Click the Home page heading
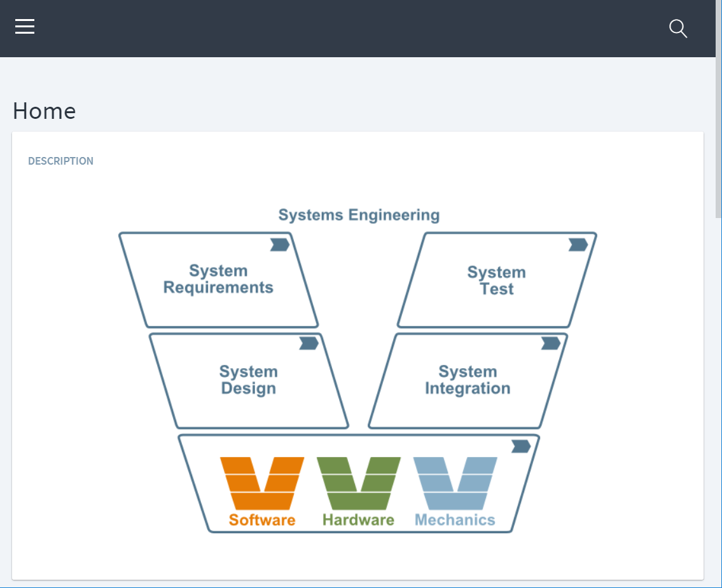This screenshot has height=588, width=722. [45, 111]
